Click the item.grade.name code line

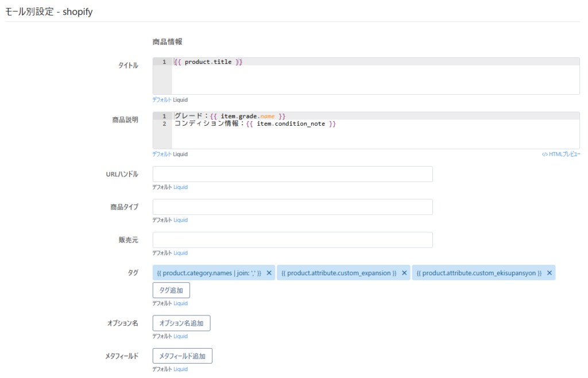point(230,116)
